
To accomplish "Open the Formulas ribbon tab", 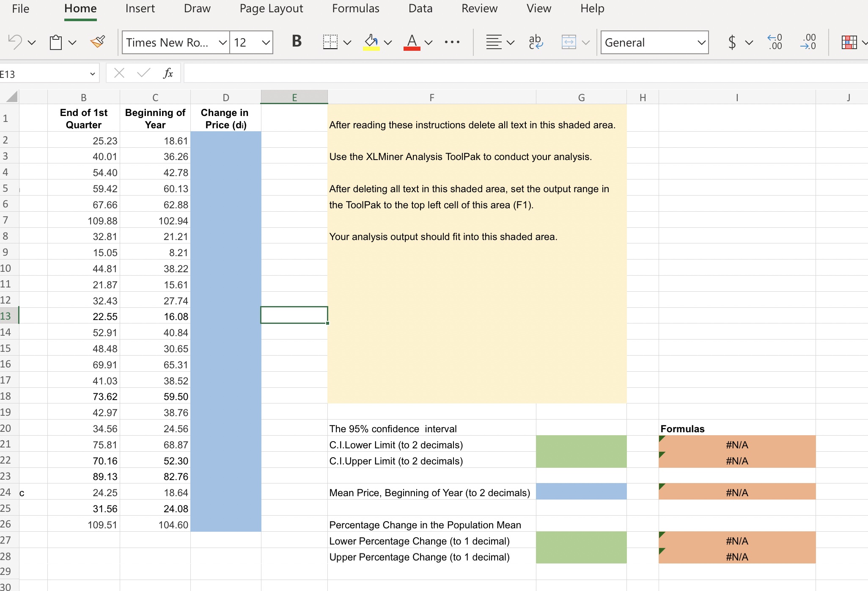I will point(356,8).
